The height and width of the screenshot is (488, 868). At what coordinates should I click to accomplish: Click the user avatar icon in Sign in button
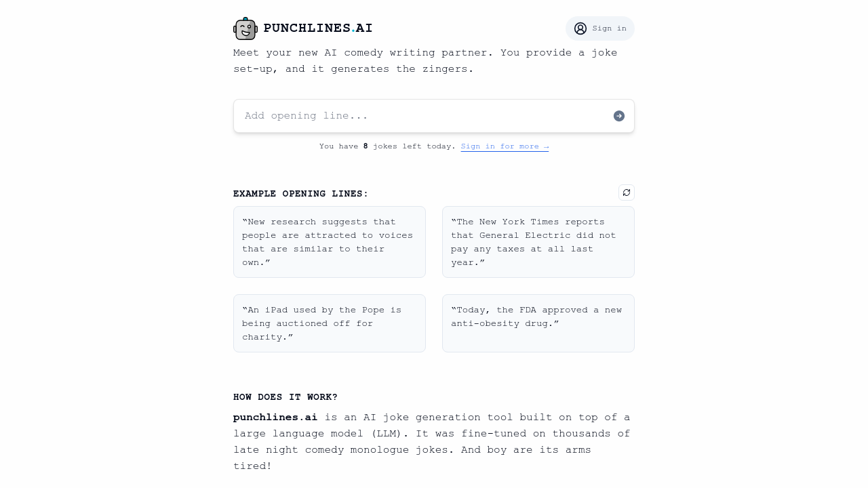(581, 28)
